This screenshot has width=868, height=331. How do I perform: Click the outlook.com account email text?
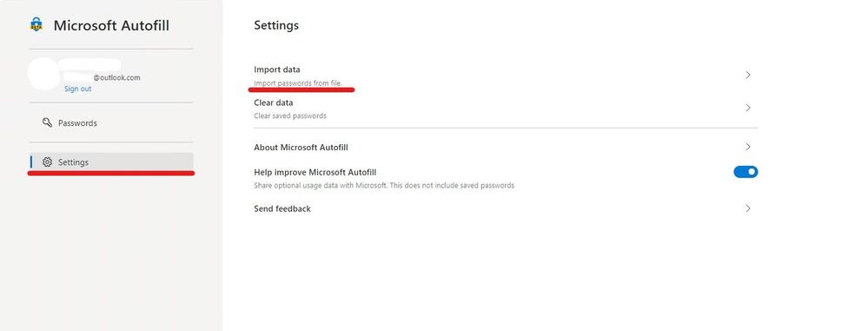tap(116, 77)
